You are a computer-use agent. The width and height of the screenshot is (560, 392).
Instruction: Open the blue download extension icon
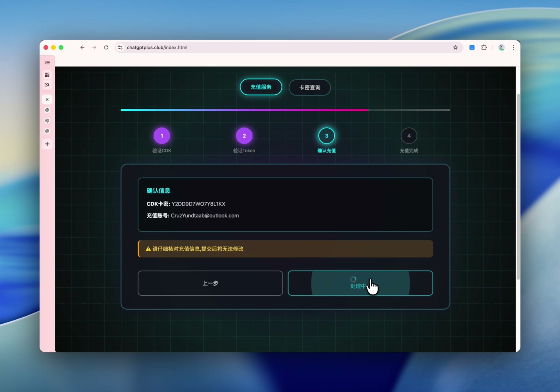(x=472, y=48)
